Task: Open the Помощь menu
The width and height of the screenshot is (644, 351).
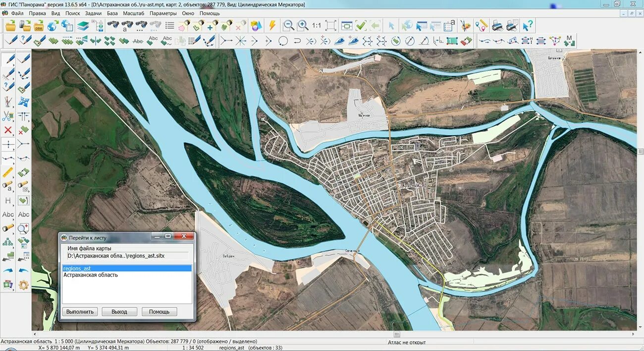Action: (x=210, y=13)
